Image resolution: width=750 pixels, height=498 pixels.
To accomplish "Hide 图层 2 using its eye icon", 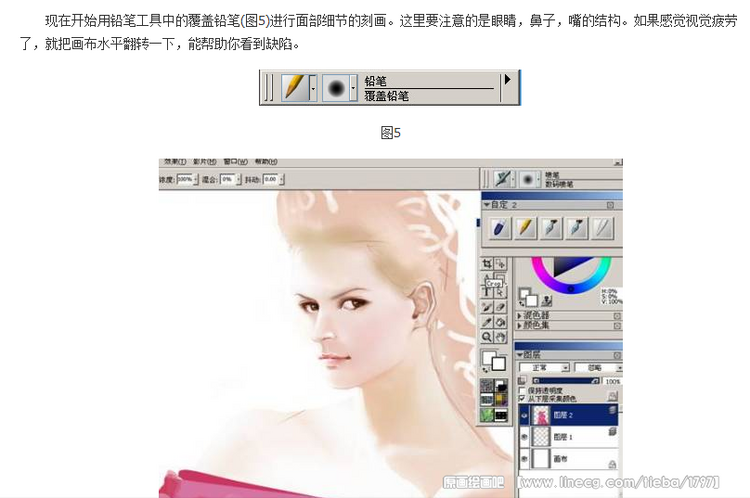I will coord(524,416).
